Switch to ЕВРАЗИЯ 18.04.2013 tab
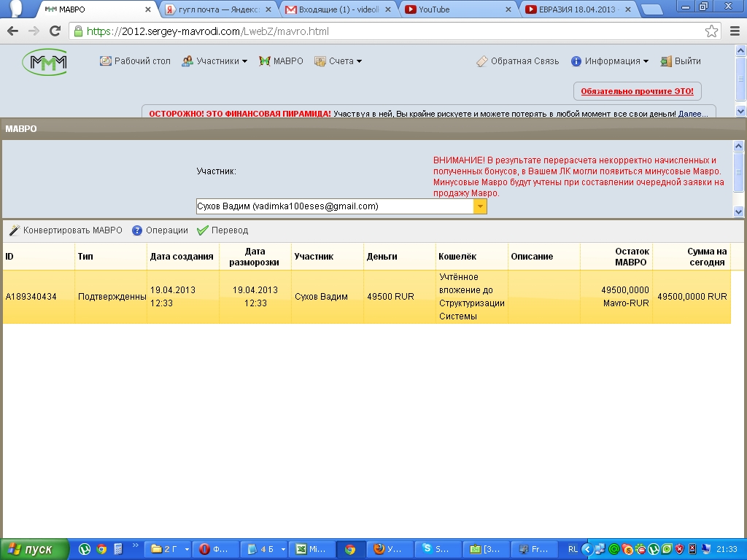Screen dimensions: 747x560 [578, 9]
